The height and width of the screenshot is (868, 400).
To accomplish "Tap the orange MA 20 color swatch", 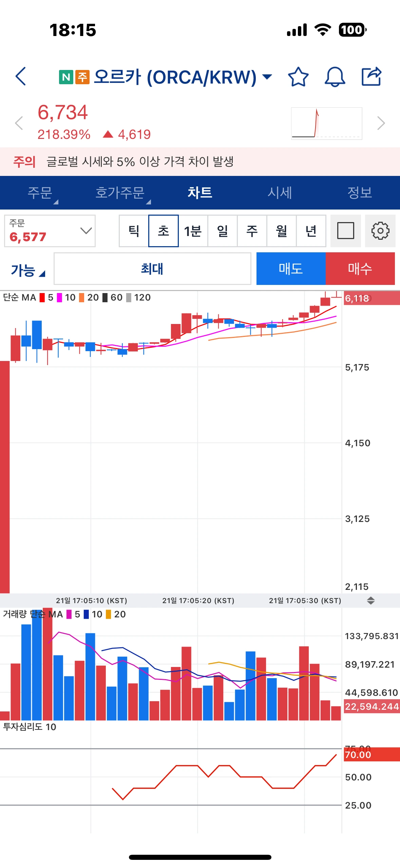I will click(81, 298).
